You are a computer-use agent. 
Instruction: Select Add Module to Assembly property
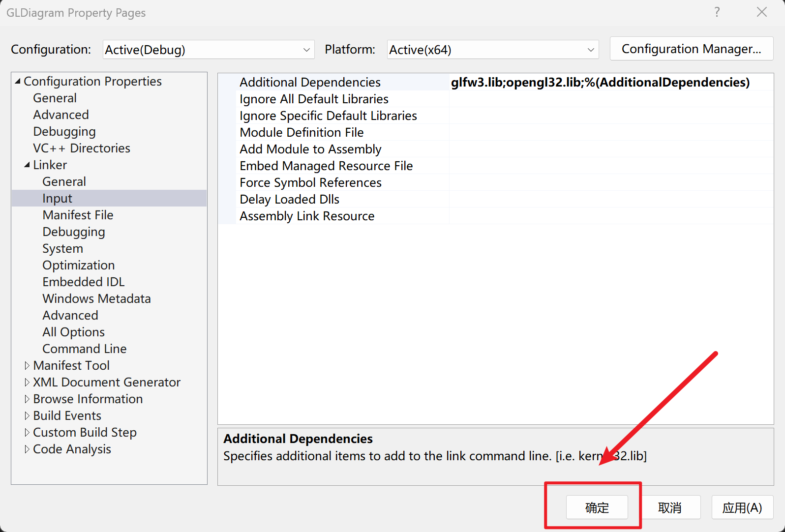(311, 149)
